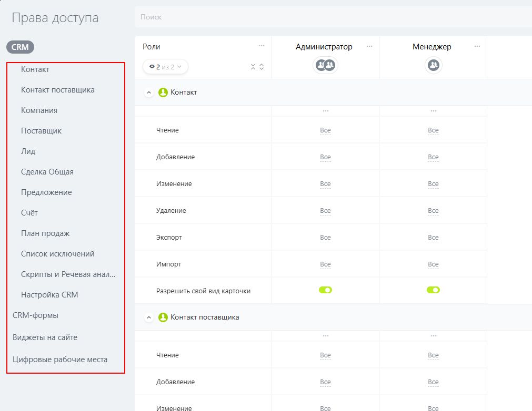Open the Роли column three-dot menu
Image resolution: width=532 pixels, height=411 pixels.
pyautogui.click(x=262, y=46)
